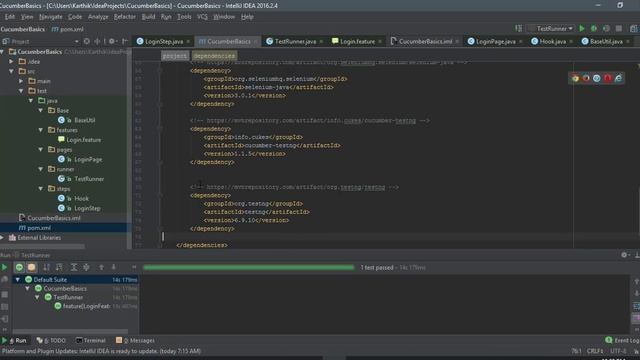The image size is (640, 360).
Task: Switch to LoginStep.java editor tab
Action: [164, 41]
